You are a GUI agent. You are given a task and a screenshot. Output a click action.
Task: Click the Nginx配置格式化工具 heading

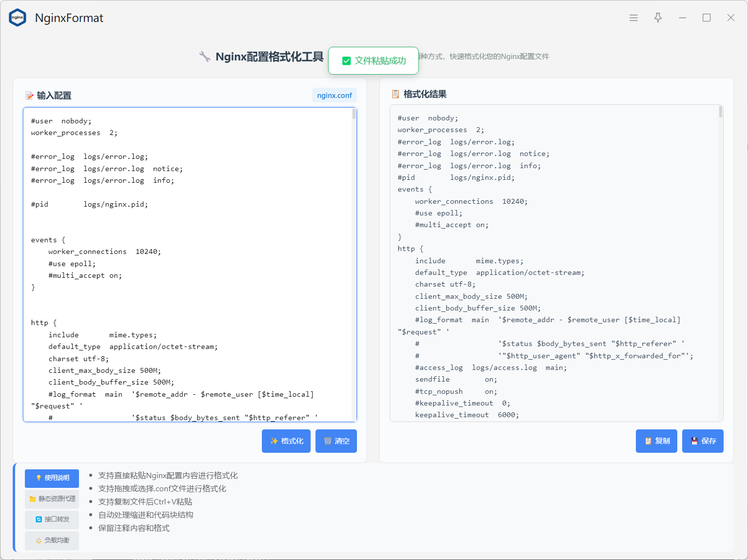269,57
